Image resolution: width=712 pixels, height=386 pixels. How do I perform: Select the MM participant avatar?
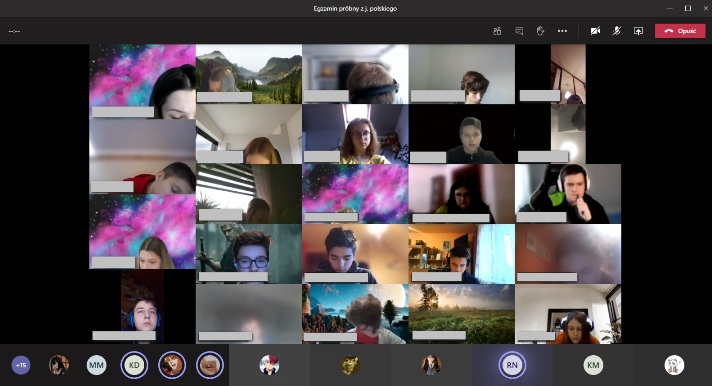[96, 365]
